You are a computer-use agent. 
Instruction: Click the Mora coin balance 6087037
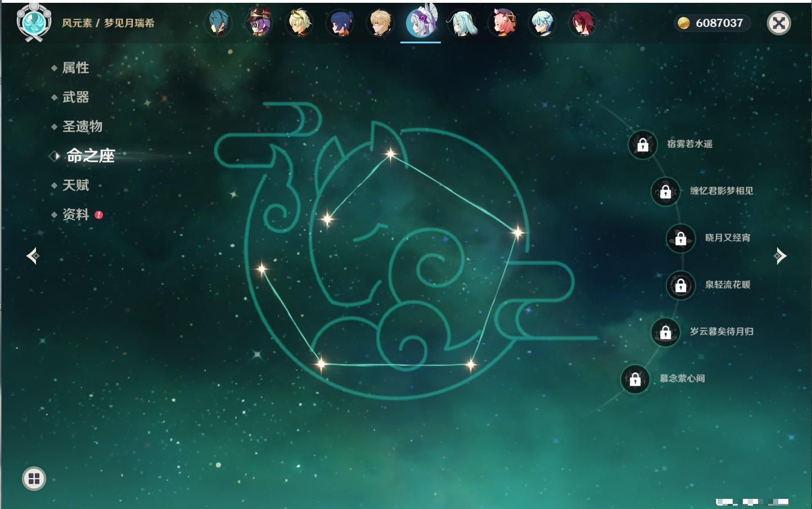point(712,23)
